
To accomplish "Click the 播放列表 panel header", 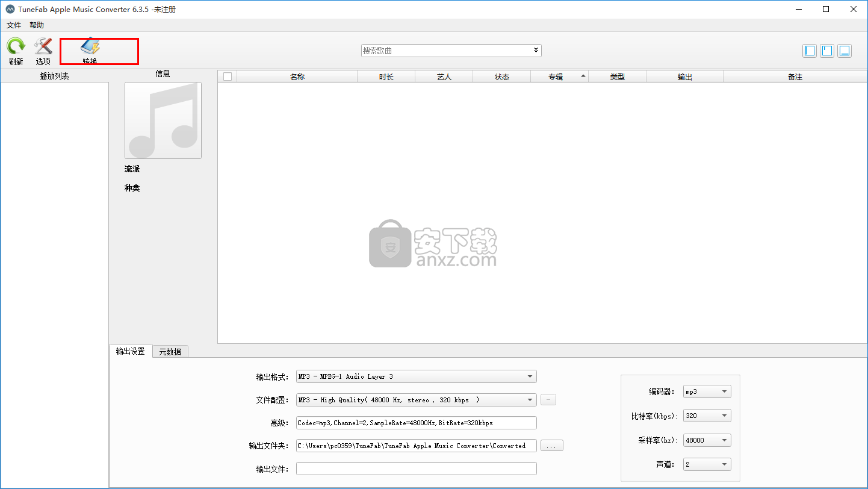I will coord(55,76).
